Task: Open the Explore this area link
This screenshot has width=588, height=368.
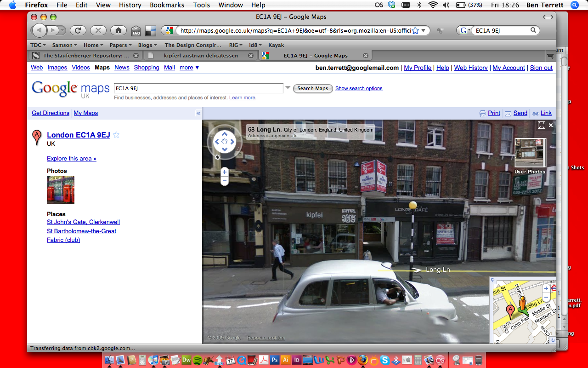Action: point(72,159)
